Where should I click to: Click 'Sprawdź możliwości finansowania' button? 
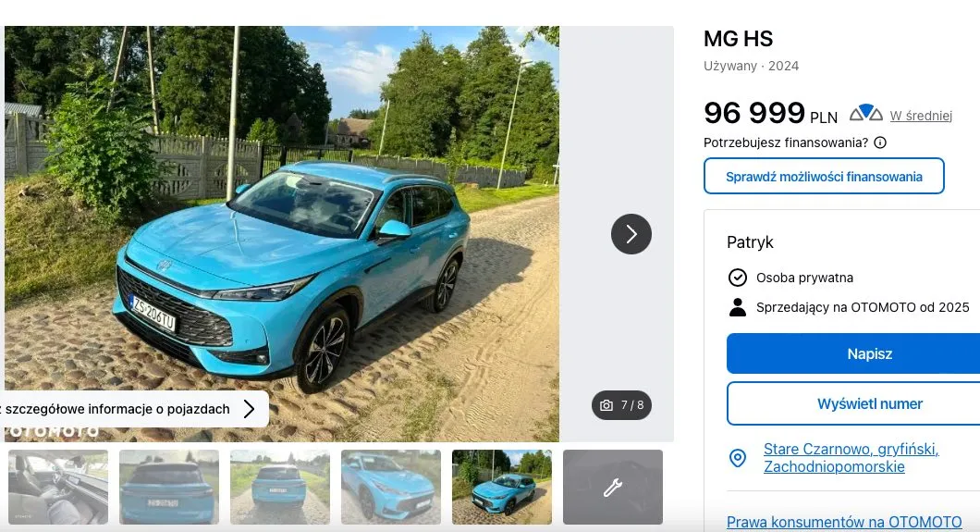point(824,177)
